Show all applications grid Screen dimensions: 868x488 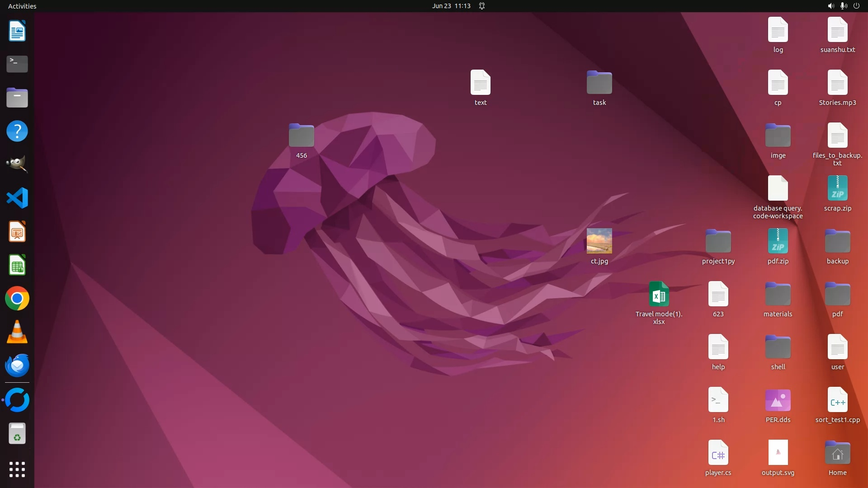17,469
